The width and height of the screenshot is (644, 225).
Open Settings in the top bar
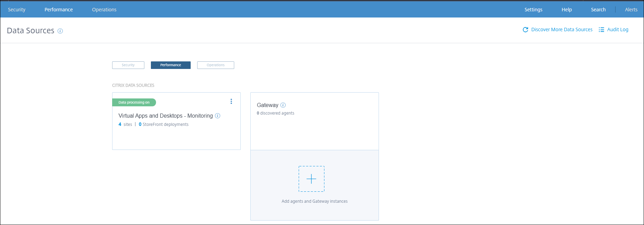[533, 10]
